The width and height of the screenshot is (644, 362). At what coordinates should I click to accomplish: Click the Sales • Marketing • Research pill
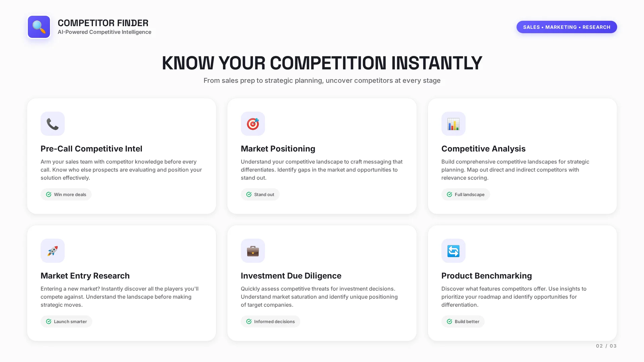[x=567, y=27]
